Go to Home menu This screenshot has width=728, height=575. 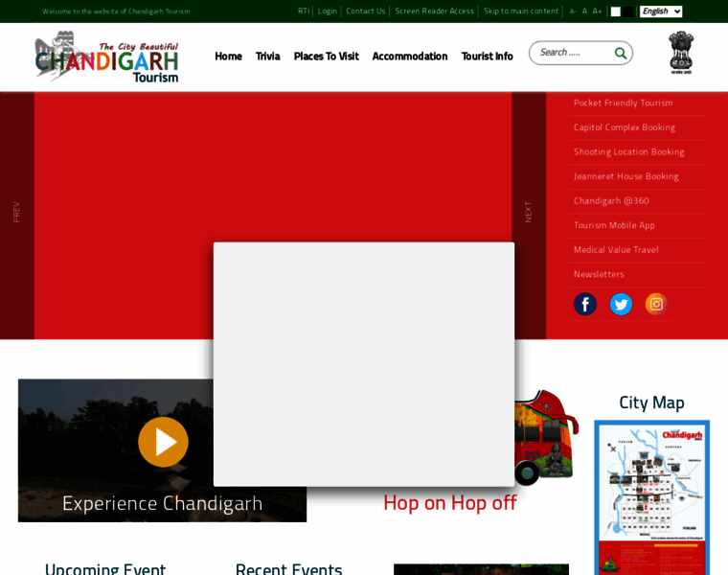click(x=228, y=57)
